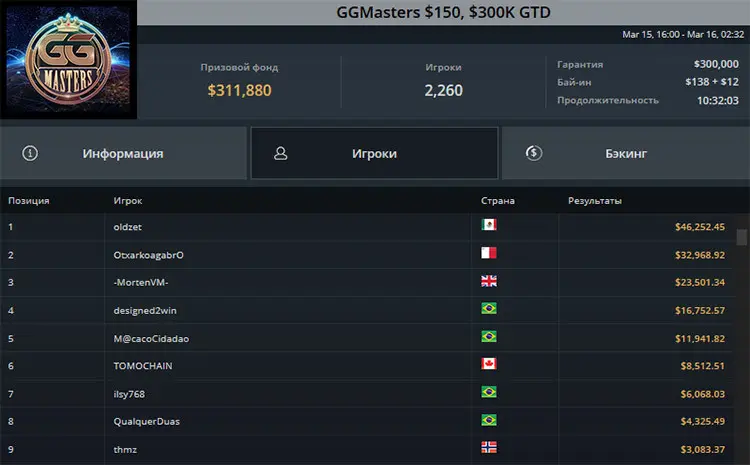
Task: Click the Результаты column header
Action: point(595,200)
